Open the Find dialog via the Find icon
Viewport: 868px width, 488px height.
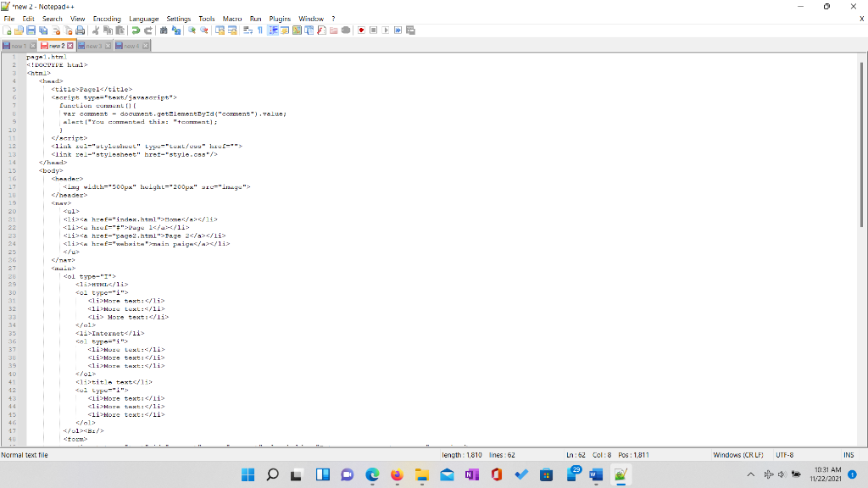pyautogui.click(x=164, y=30)
